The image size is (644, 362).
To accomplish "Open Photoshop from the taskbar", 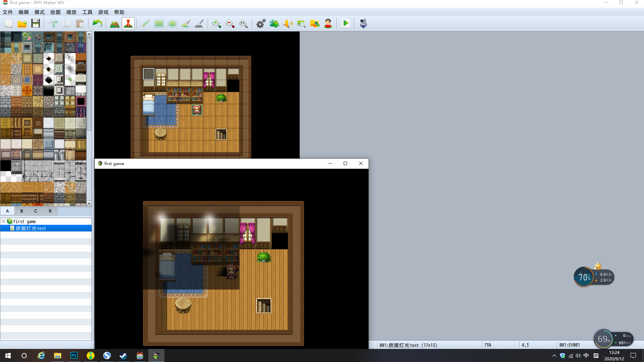I will (74, 355).
